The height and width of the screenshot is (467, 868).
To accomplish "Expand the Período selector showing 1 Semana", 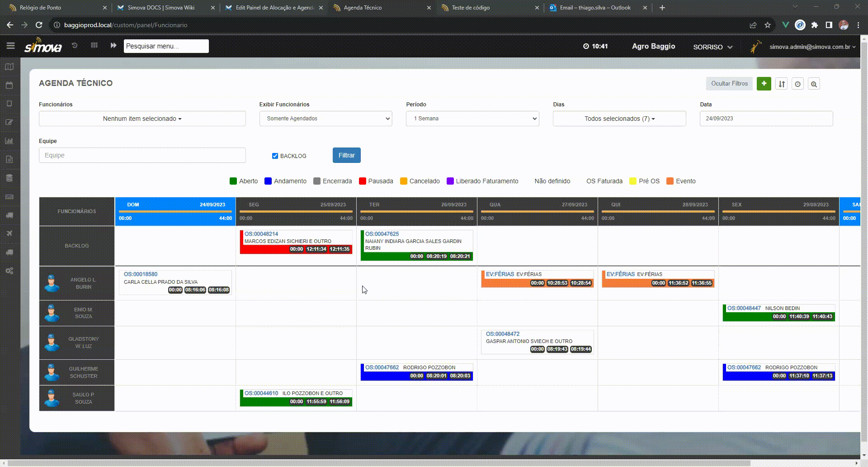I will pyautogui.click(x=472, y=119).
